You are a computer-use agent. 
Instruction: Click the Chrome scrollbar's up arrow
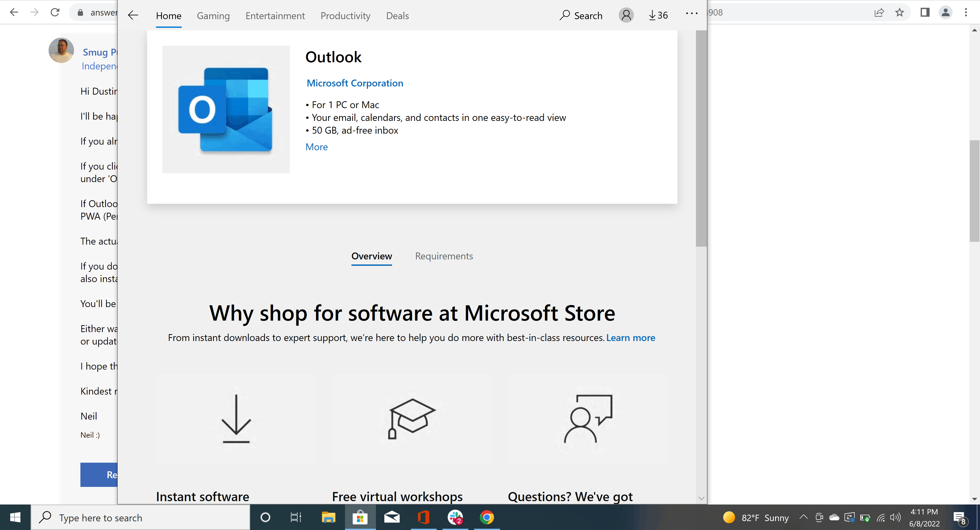pyautogui.click(x=974, y=30)
